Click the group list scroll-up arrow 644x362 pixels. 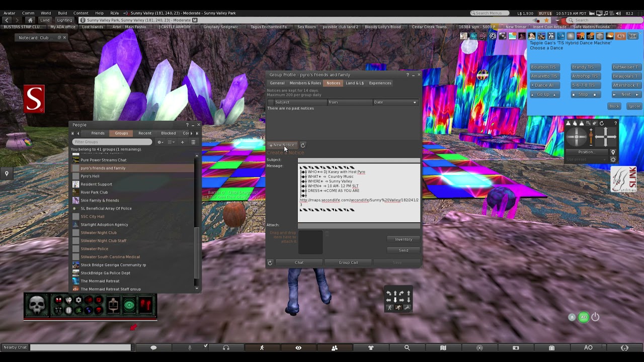(197, 156)
